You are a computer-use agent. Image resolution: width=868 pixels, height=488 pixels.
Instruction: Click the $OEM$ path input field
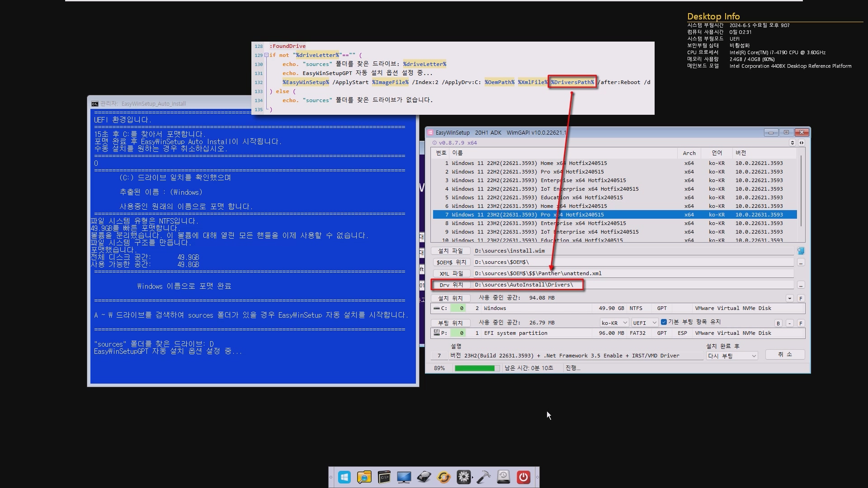point(633,262)
